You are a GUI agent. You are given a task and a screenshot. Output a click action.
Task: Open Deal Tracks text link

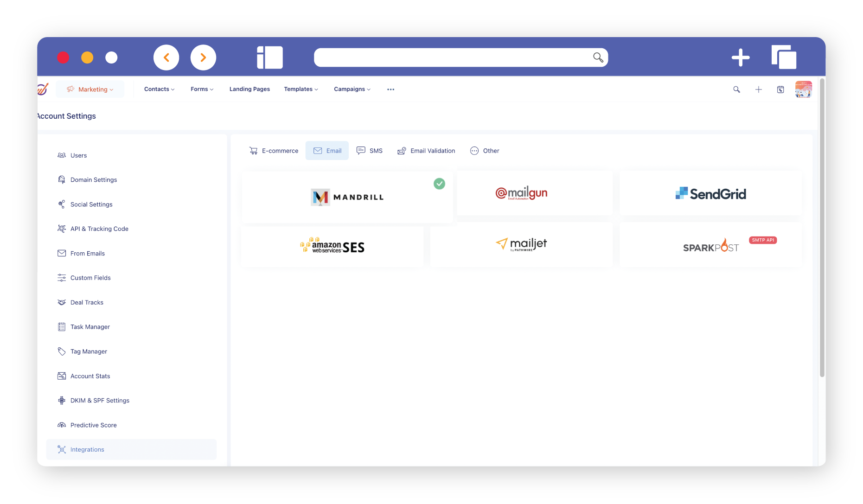[87, 302]
